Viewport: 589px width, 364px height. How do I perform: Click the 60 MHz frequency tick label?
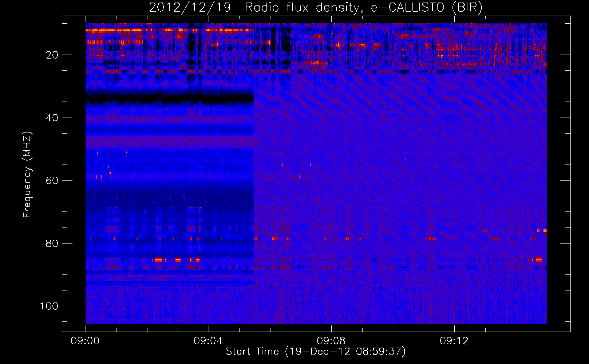tap(52, 181)
